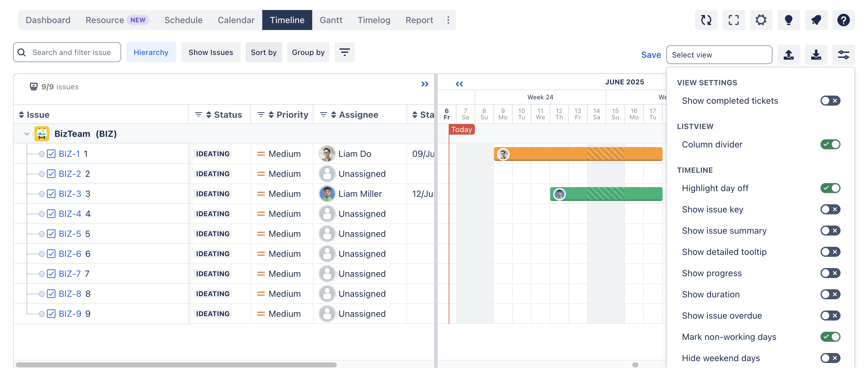
Task: Open the filter icon beside Group by
Action: pos(344,52)
